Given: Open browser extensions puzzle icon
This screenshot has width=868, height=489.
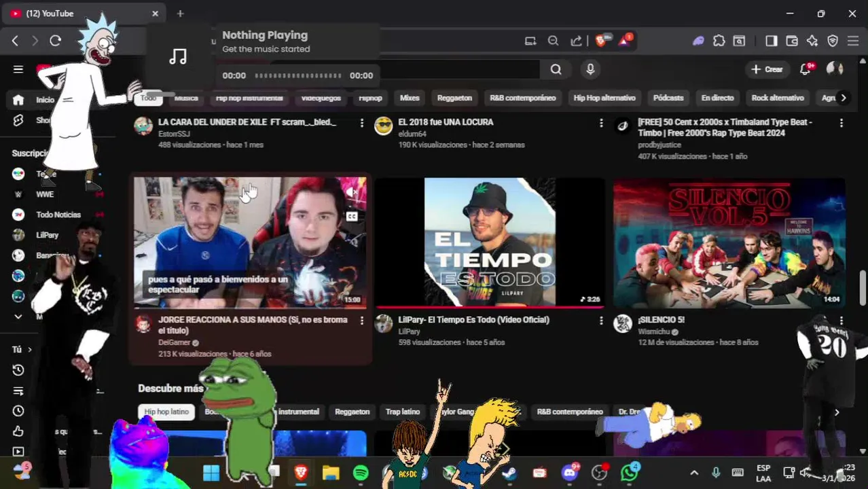Looking at the screenshot, I should [x=719, y=41].
